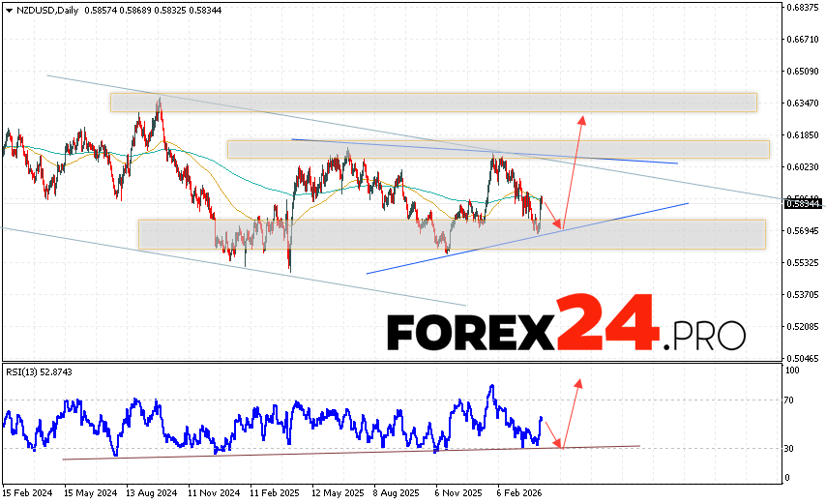Click the 15 Feb 2024 date label
Image resolution: width=826 pixels, height=504 pixels.
[28, 490]
